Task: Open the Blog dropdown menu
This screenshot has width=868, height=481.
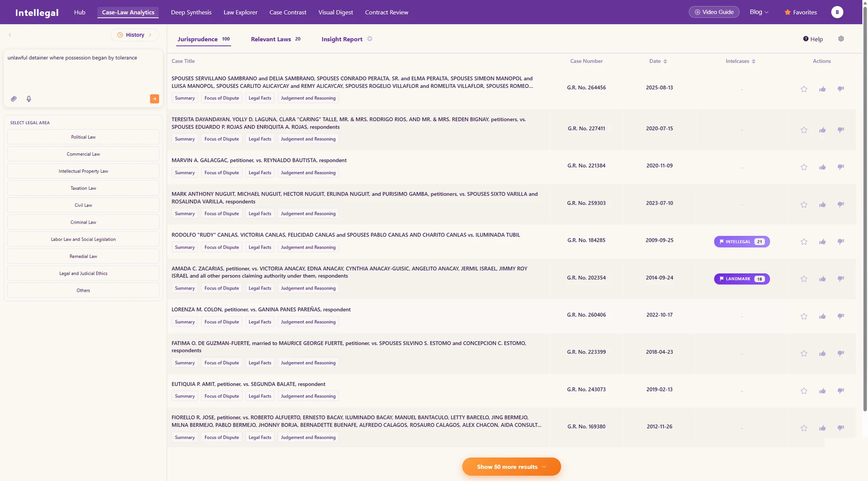Action: click(x=759, y=12)
